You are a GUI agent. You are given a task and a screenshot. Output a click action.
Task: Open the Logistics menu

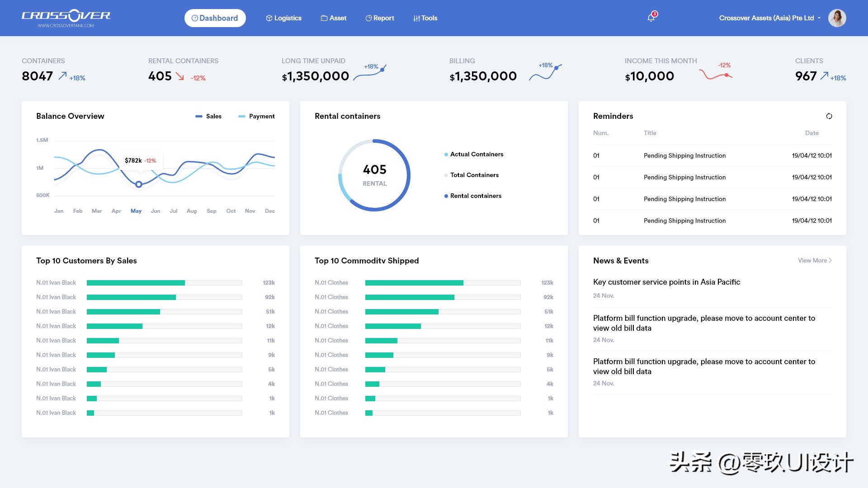click(x=283, y=18)
